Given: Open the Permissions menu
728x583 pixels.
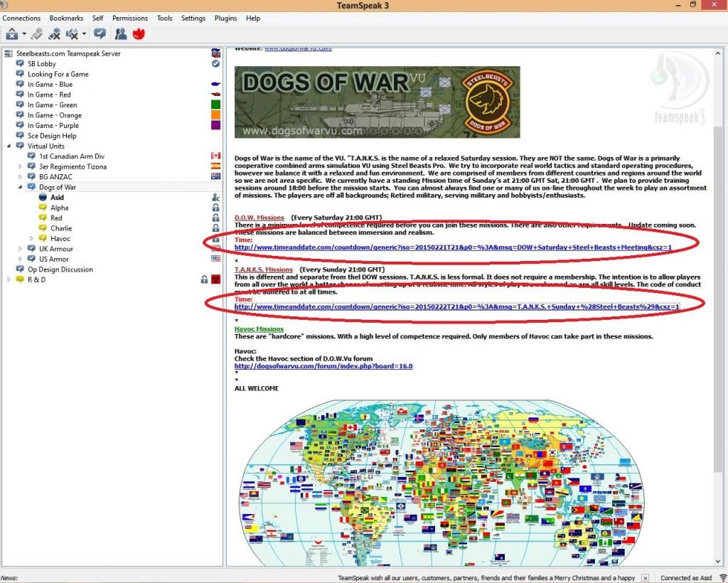Looking at the screenshot, I should point(130,18).
